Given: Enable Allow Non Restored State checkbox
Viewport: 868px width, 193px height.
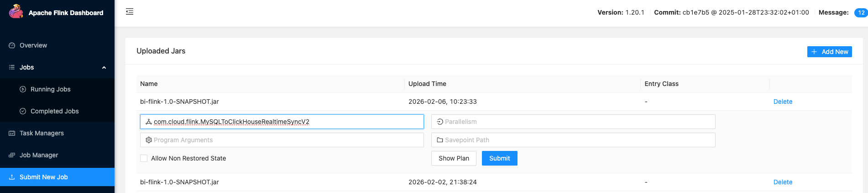Looking at the screenshot, I should click(x=144, y=158).
